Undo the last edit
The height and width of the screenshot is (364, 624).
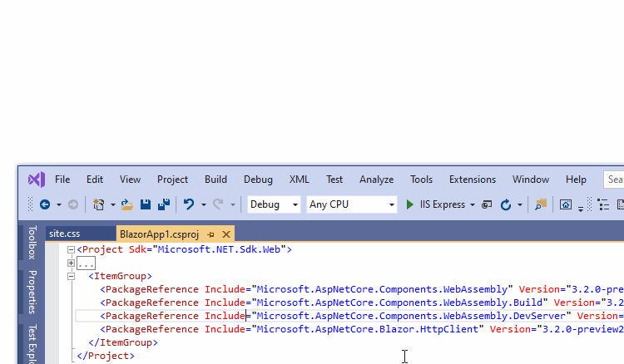click(189, 204)
